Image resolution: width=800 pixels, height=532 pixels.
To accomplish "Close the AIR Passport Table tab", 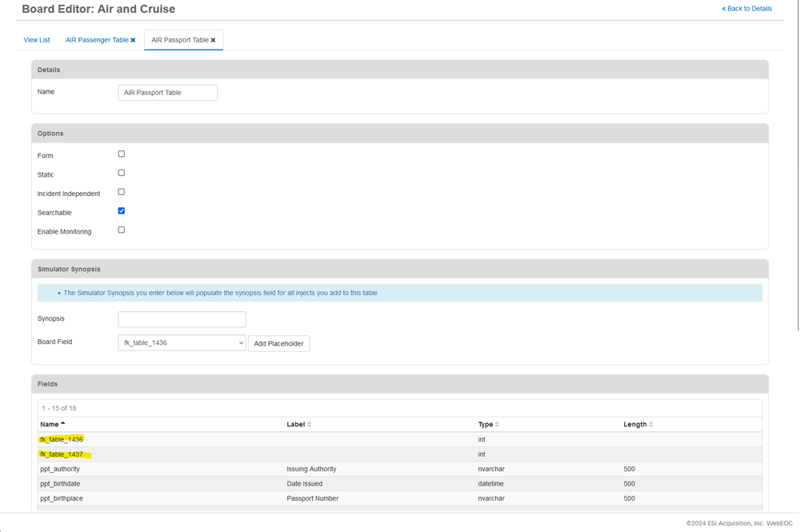I will 213,38.
